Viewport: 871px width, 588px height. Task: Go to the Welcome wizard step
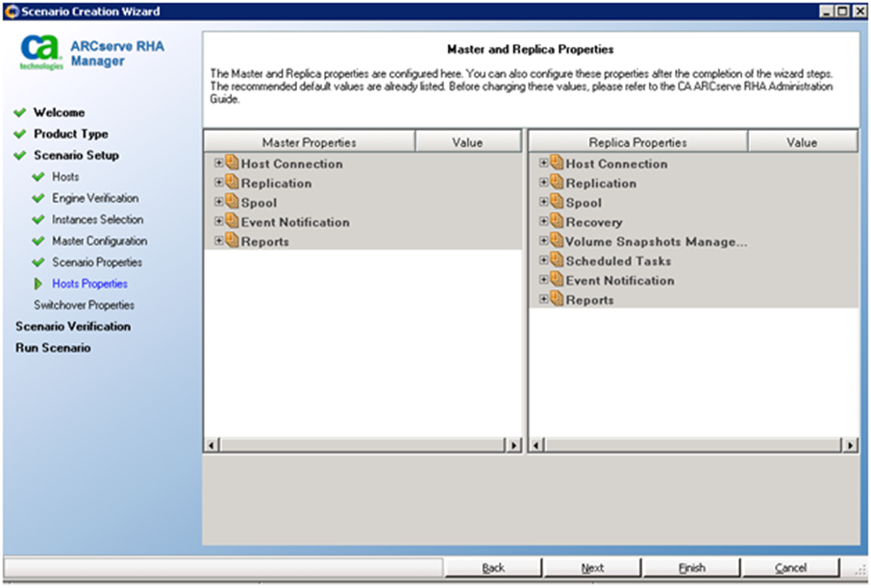(x=59, y=112)
